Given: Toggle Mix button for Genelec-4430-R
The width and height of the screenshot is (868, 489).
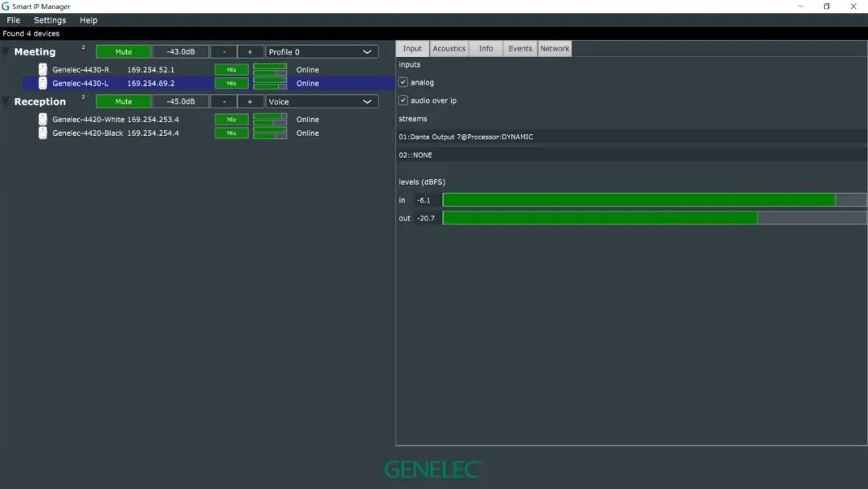Looking at the screenshot, I should tap(231, 70).
